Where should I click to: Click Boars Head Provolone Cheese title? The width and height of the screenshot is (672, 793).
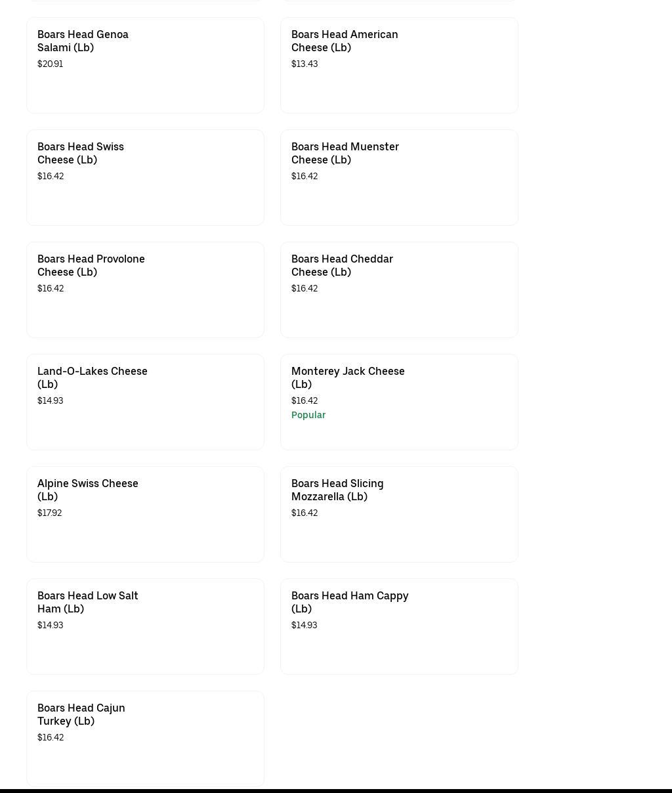coord(91,265)
